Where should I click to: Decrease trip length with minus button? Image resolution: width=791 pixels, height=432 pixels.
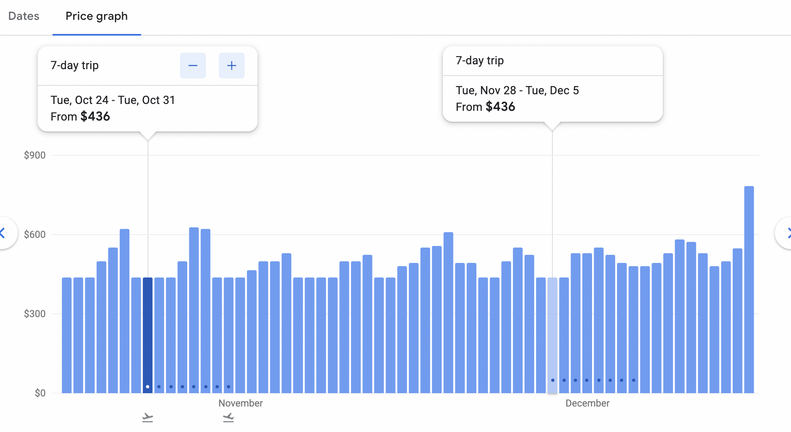(193, 65)
